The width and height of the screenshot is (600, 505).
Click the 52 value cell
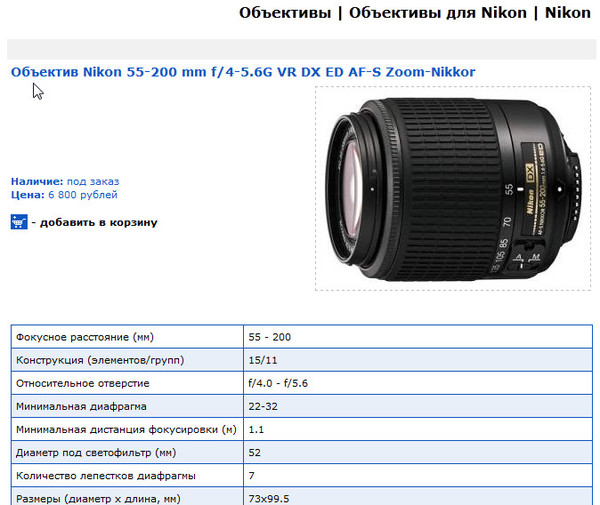coord(418,453)
